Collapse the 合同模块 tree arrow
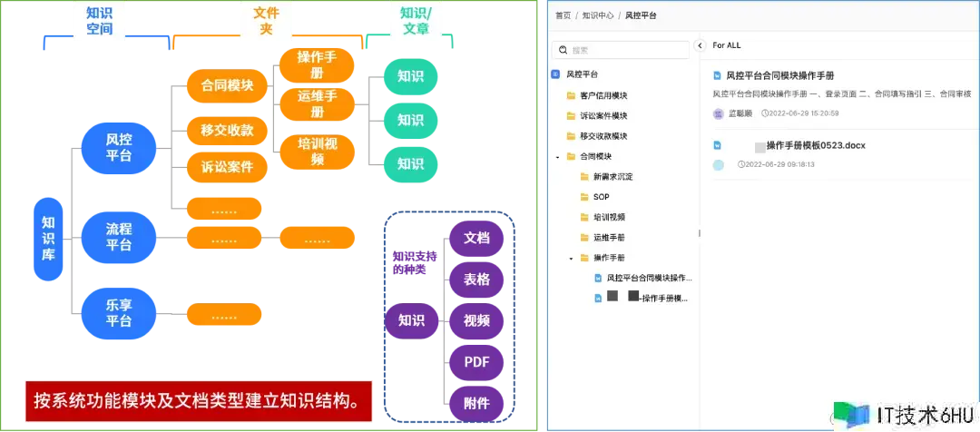Image resolution: width=980 pixels, height=432 pixels. click(557, 157)
